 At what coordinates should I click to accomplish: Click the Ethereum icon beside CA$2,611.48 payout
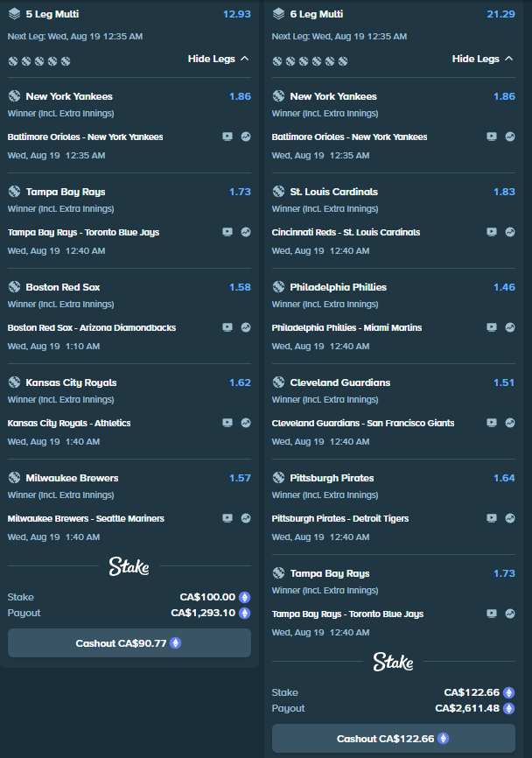[508, 708]
